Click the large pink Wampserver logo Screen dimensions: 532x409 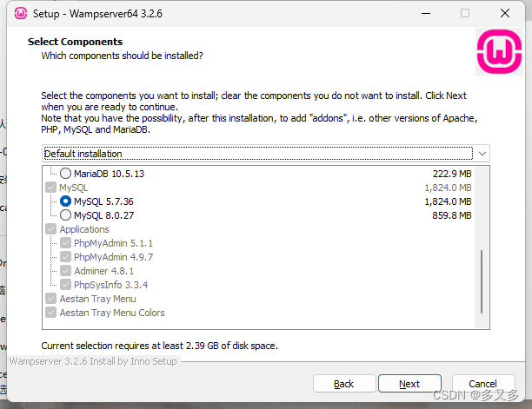(499, 51)
